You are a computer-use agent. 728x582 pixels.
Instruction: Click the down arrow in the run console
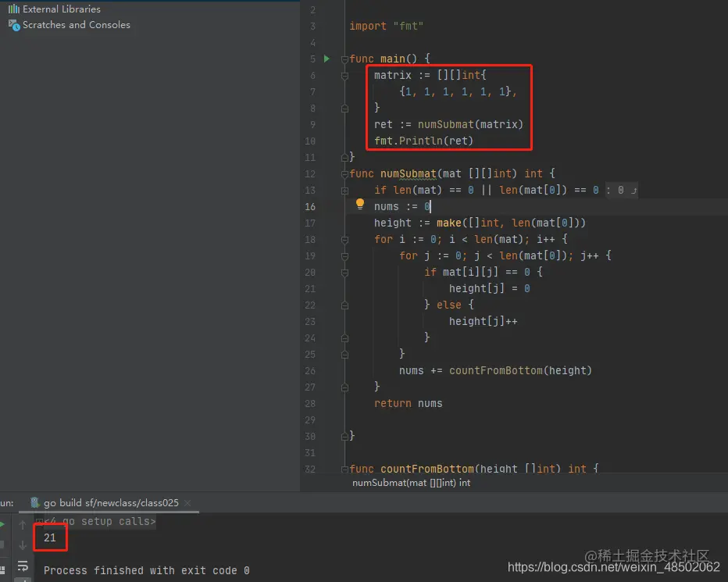pyautogui.click(x=23, y=545)
